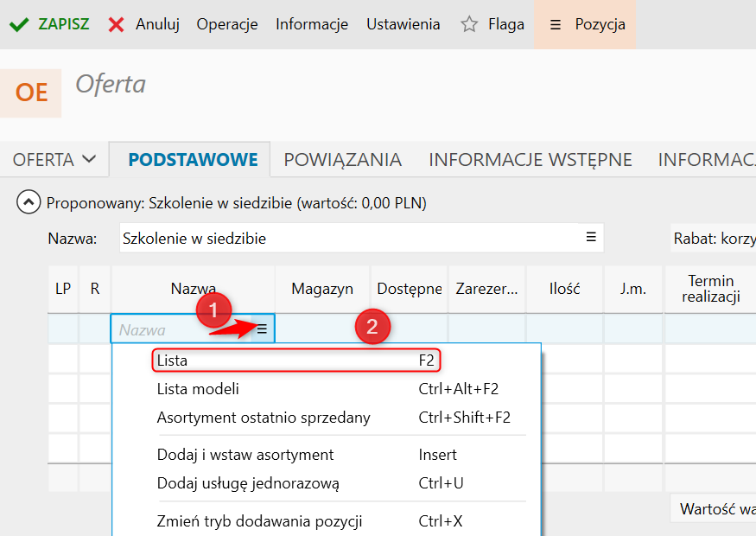Image resolution: width=756 pixels, height=536 pixels.
Task: Click the Termin realizacji column header
Action: pos(711,289)
